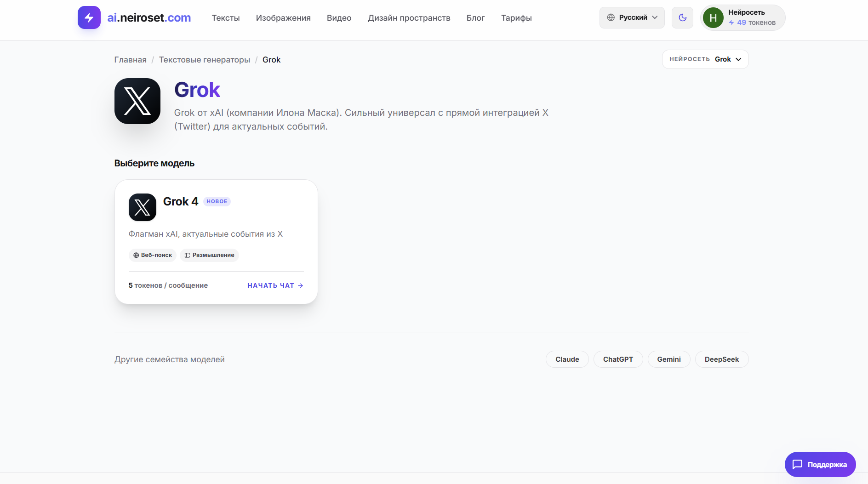
Task: Click the 5 токенов / сообщение price
Action: [168, 285]
